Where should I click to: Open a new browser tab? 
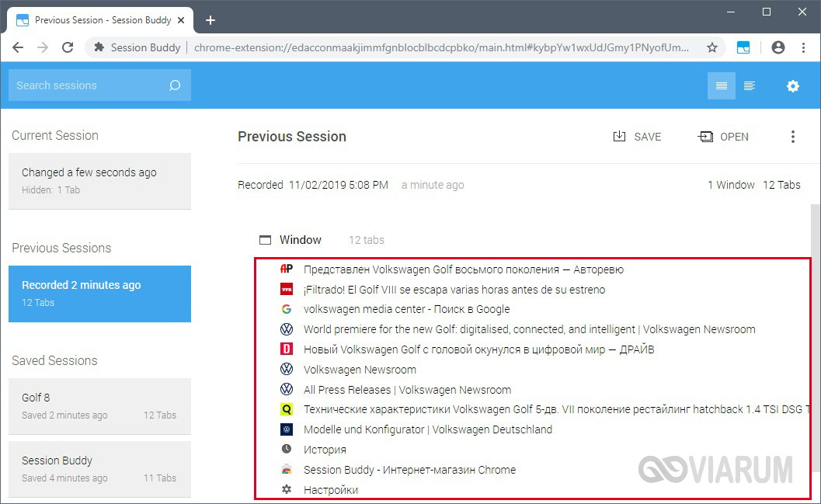click(210, 20)
